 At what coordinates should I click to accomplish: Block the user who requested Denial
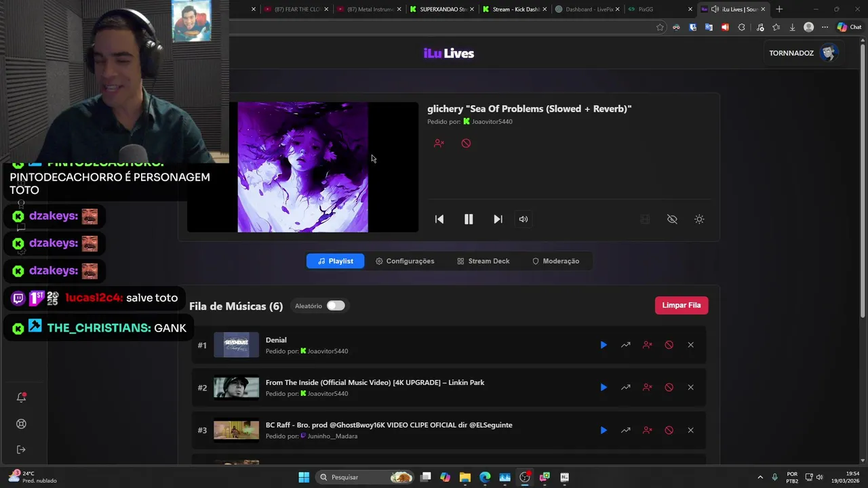648,345
